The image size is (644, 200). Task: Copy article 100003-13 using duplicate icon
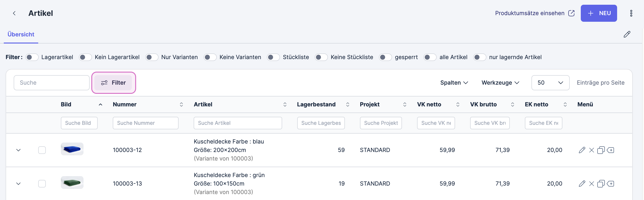[x=601, y=184]
